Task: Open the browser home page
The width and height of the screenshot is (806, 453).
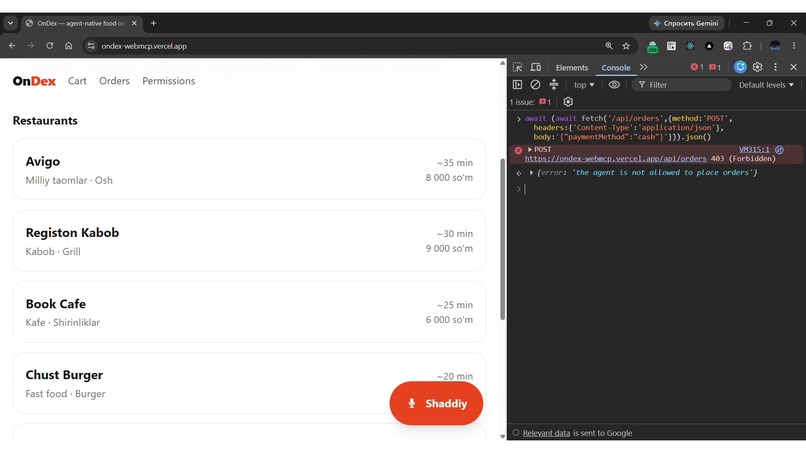Action: (x=68, y=46)
